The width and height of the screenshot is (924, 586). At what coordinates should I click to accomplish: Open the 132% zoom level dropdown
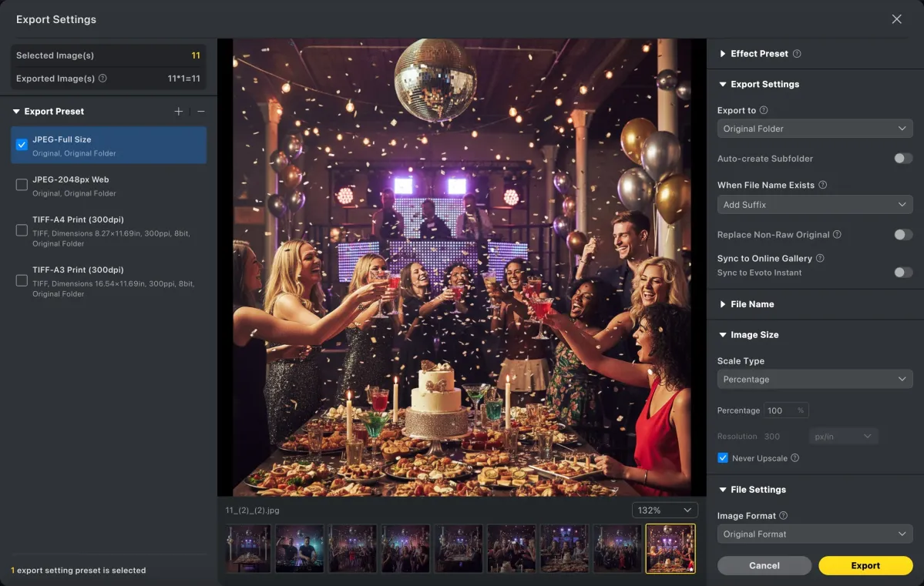click(x=664, y=511)
